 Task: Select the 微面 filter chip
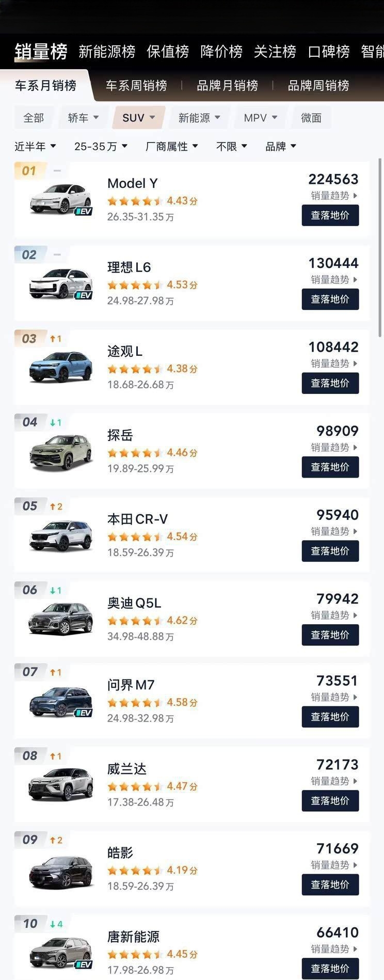(311, 118)
